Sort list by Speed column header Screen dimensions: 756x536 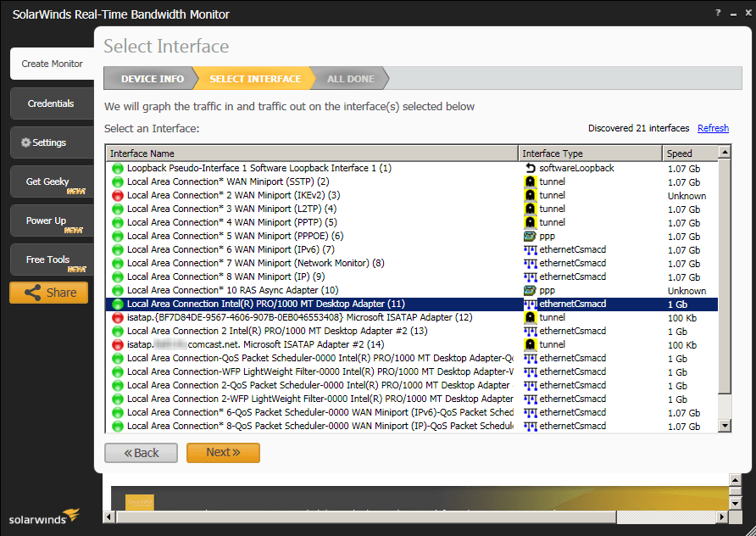pyautogui.click(x=689, y=154)
